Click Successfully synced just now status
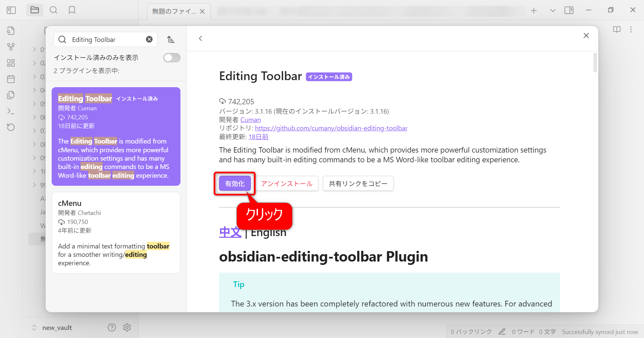 click(600, 332)
